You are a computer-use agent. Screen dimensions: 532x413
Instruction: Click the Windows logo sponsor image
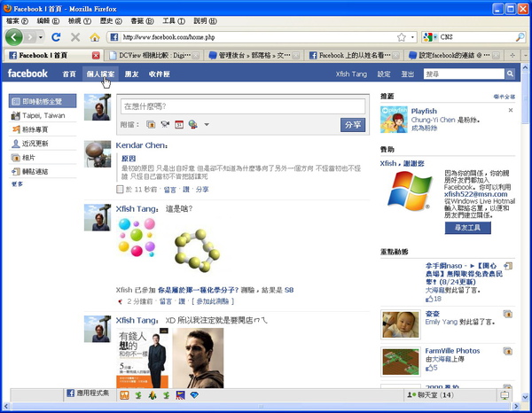(411, 191)
